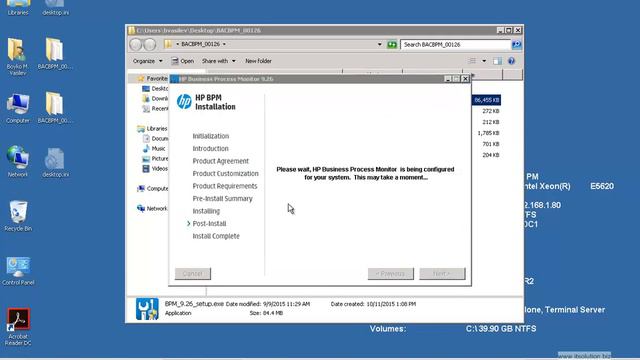Open the Control Panel desktop icon
The image size is (640, 360).
(x=18, y=271)
